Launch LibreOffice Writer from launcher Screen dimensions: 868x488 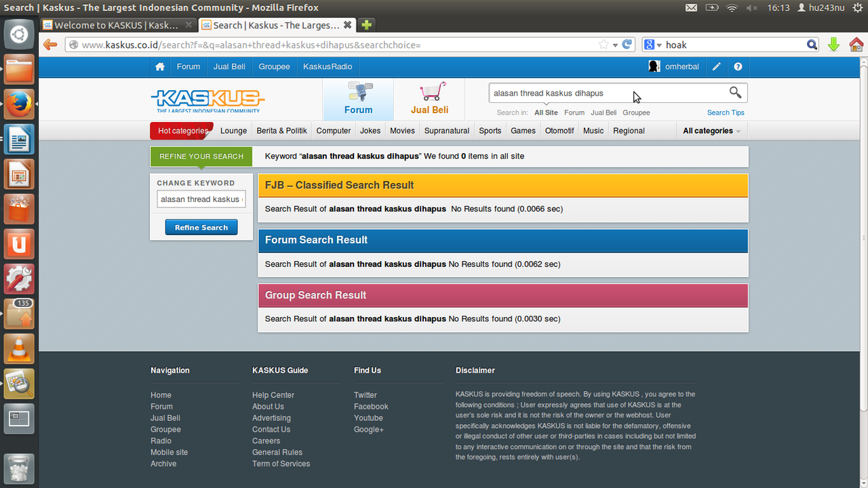tap(19, 140)
